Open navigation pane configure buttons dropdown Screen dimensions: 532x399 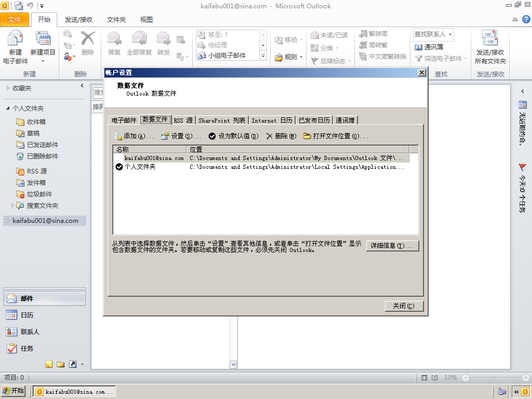(82, 365)
